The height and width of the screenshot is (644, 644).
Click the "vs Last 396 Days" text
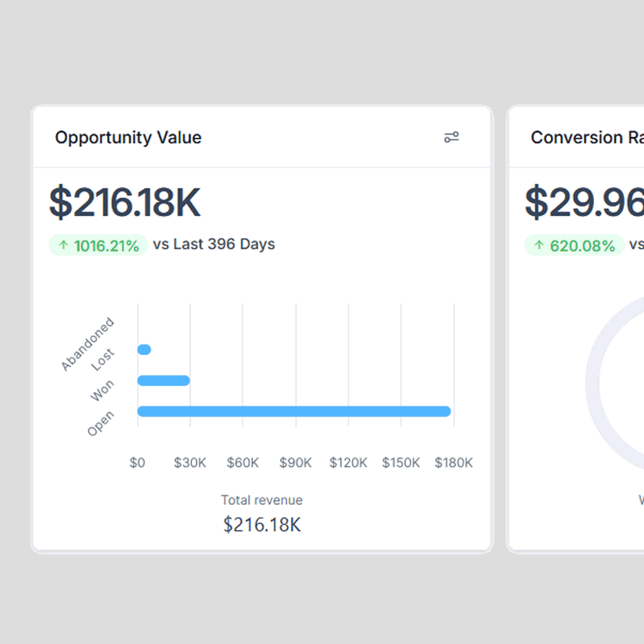[214, 244]
